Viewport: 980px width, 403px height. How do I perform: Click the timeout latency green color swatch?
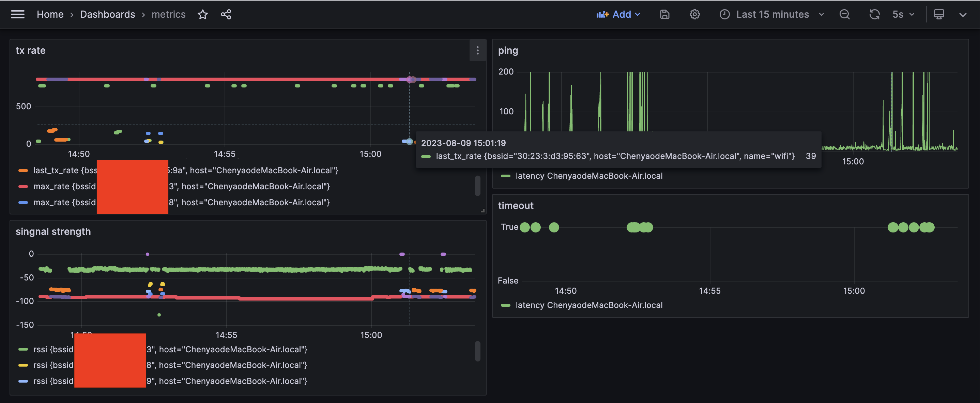[506, 305]
